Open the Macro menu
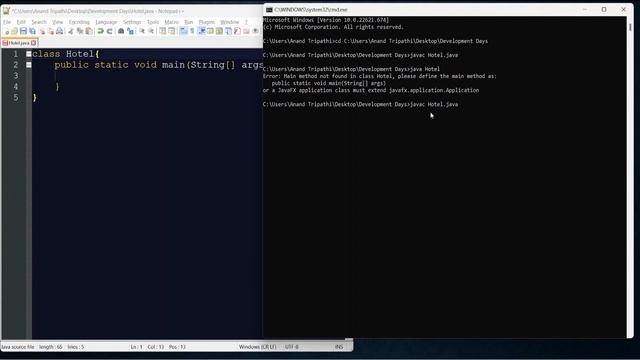This screenshot has width=640, height=360. [171, 22]
